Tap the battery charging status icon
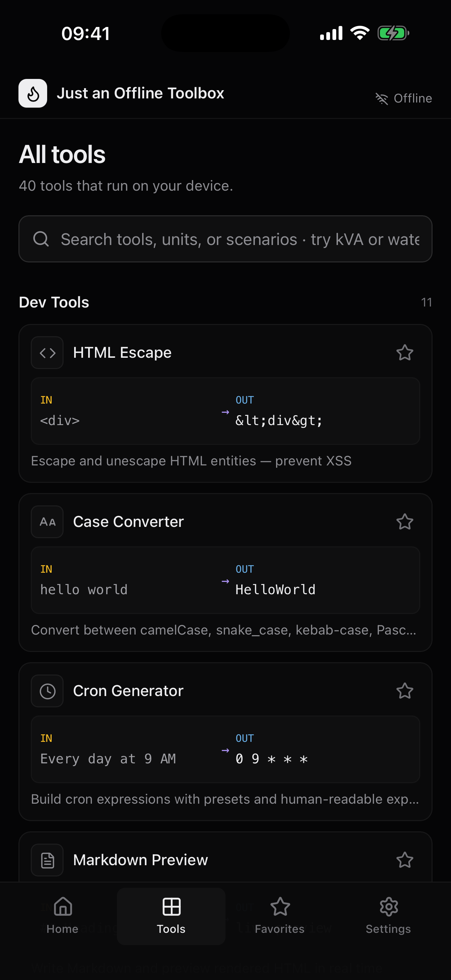The image size is (451, 980). pos(393,33)
